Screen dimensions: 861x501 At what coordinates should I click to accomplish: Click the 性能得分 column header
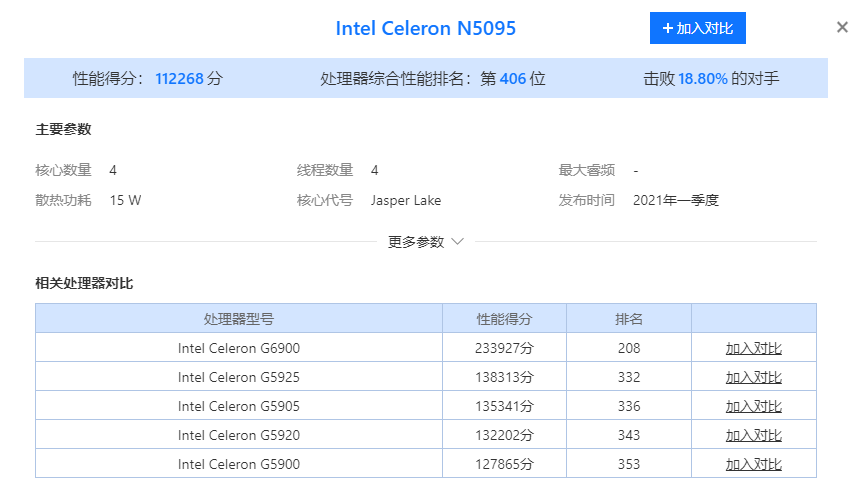(x=504, y=319)
